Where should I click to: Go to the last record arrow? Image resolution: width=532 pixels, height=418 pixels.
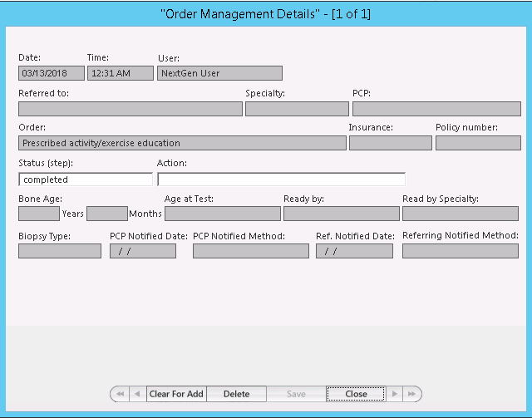pyautogui.click(x=412, y=394)
